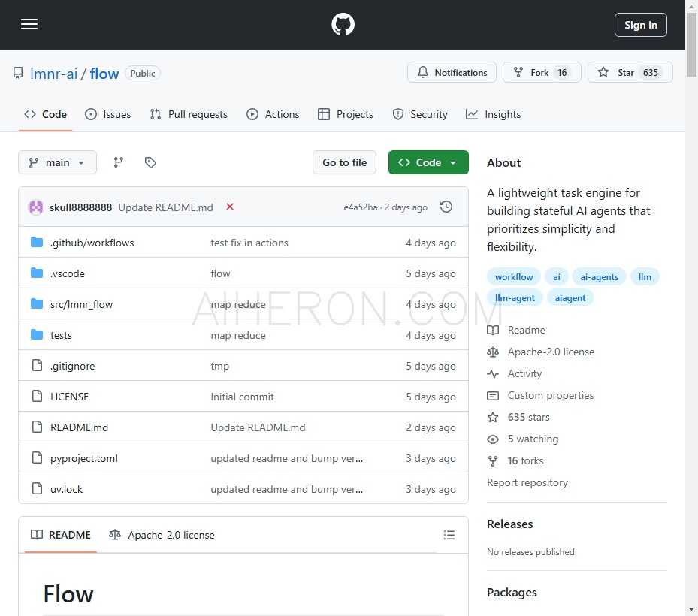Open the uv.lock file
Viewport: 698px width, 616px height.
click(66, 489)
